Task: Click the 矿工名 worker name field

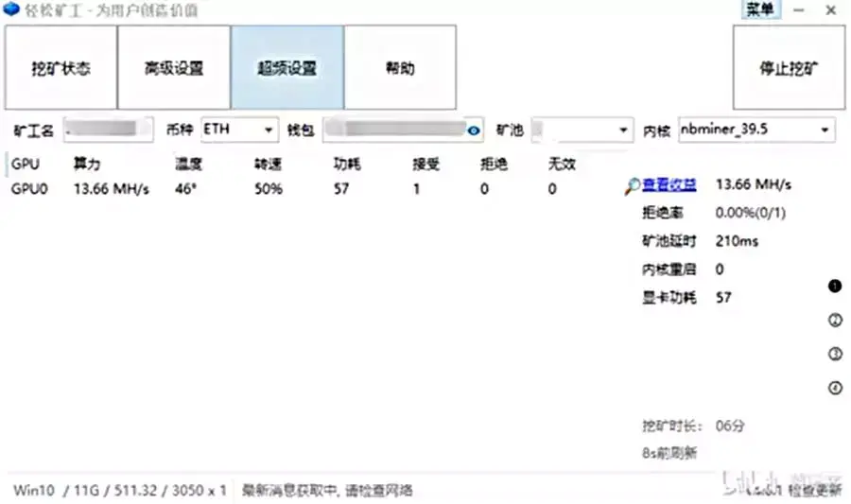Action: tap(108, 130)
